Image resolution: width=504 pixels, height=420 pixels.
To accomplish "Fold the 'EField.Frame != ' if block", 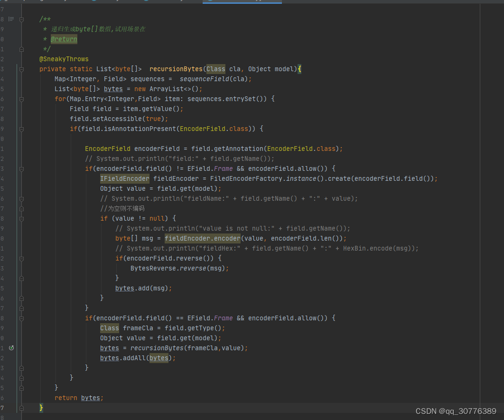I will 21,169.
